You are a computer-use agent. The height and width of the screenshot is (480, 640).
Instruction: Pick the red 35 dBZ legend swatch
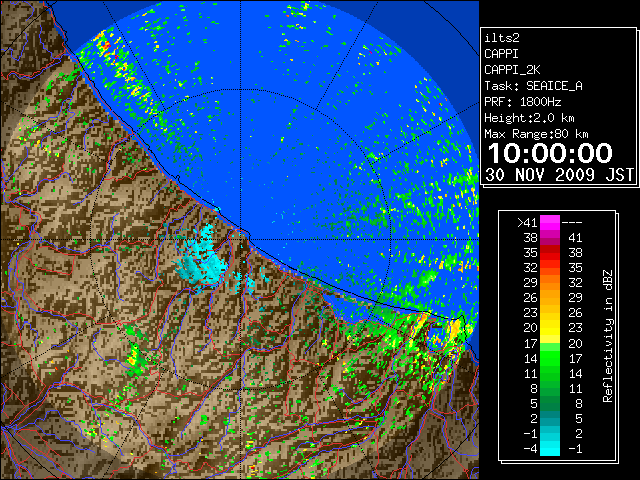(550, 253)
